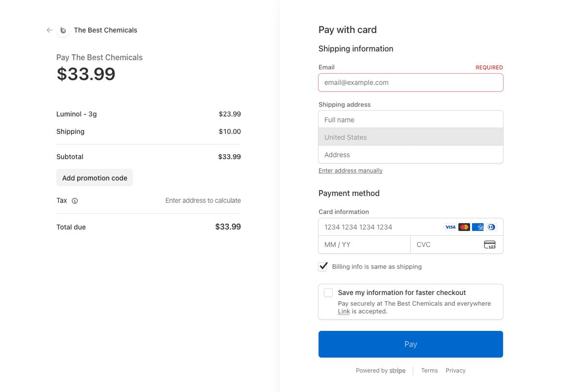Uncheck Billing info is same as shipping
573x392 pixels.
[x=323, y=267]
